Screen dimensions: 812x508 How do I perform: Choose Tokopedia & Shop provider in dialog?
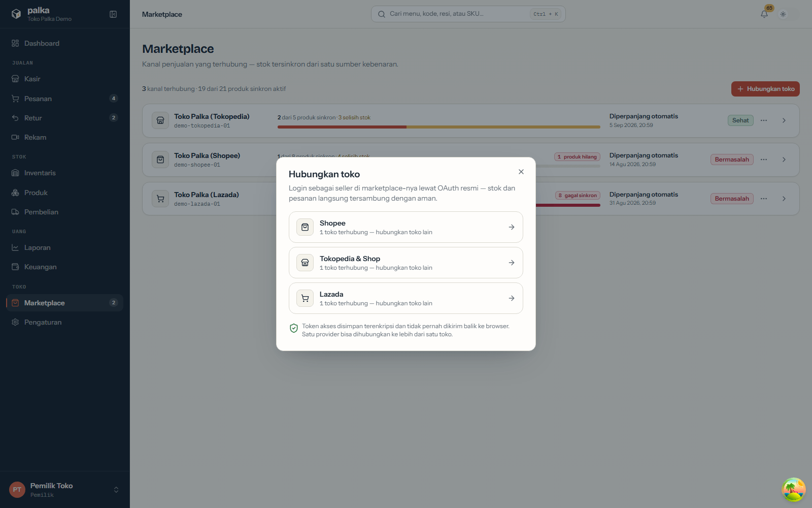tap(406, 263)
